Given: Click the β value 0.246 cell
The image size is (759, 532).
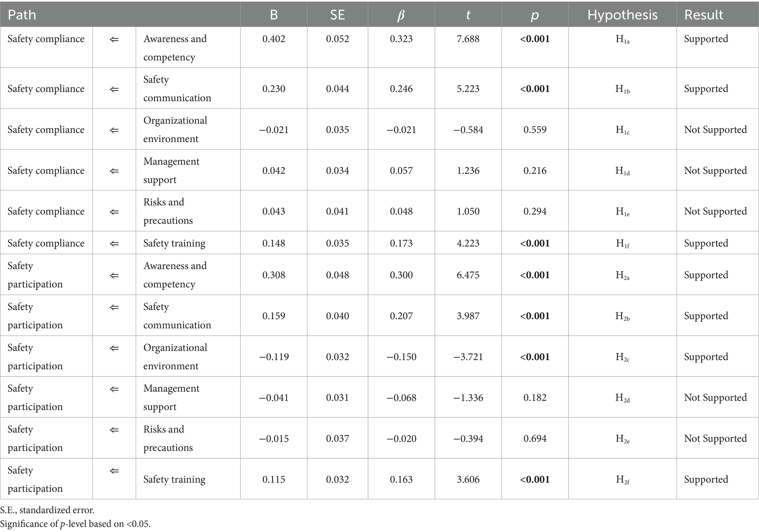Looking at the screenshot, I should 401,89.
